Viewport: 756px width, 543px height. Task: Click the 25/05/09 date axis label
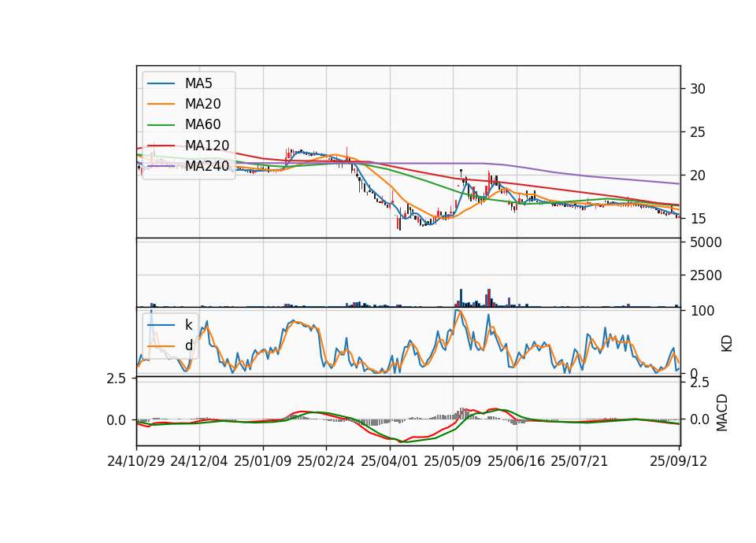(453, 461)
